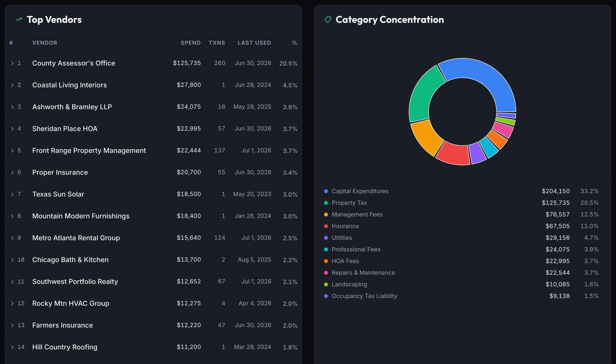This screenshot has height=364, width=616.
Task: Click the $10,085 Landscaping amount
Action: tap(558, 284)
